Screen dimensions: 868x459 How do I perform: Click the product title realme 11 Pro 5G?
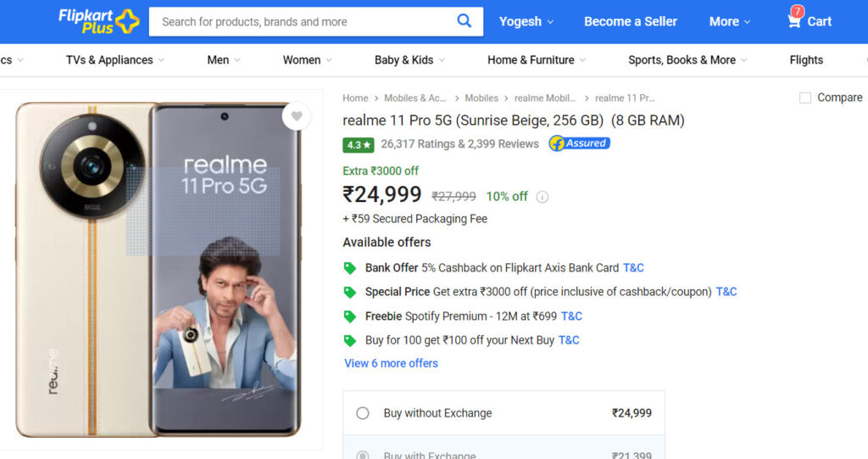click(x=514, y=120)
